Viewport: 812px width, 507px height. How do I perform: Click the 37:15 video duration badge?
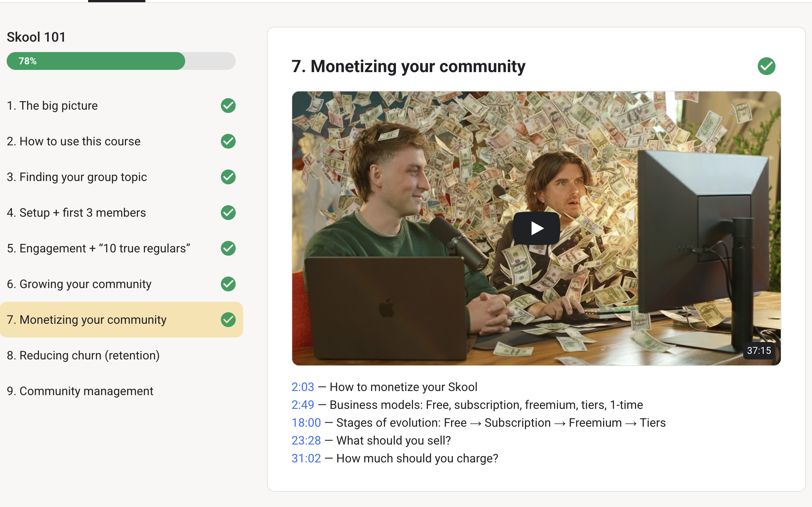click(759, 351)
